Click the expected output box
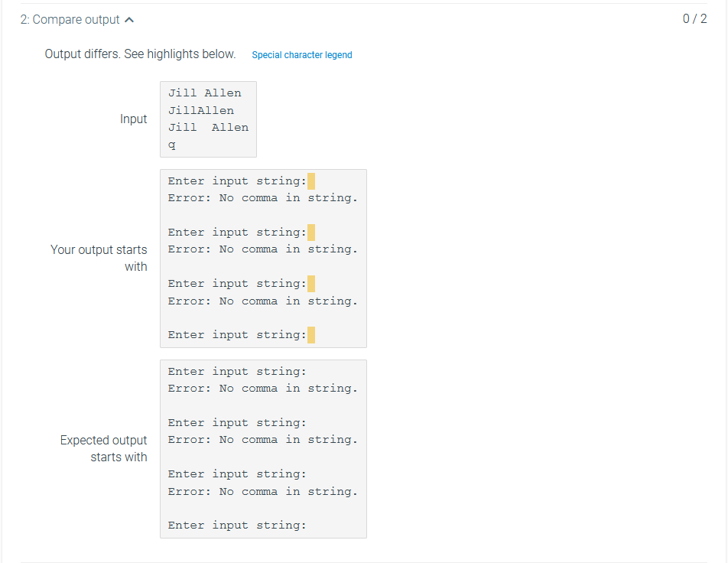The height and width of the screenshot is (563, 728). click(263, 448)
